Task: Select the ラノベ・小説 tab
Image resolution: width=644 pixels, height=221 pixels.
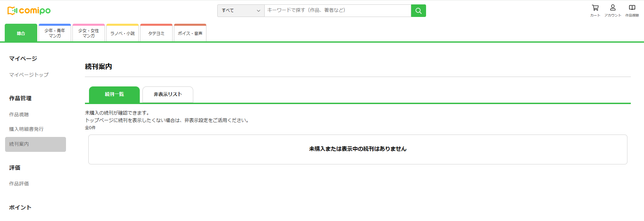Action: (123, 33)
